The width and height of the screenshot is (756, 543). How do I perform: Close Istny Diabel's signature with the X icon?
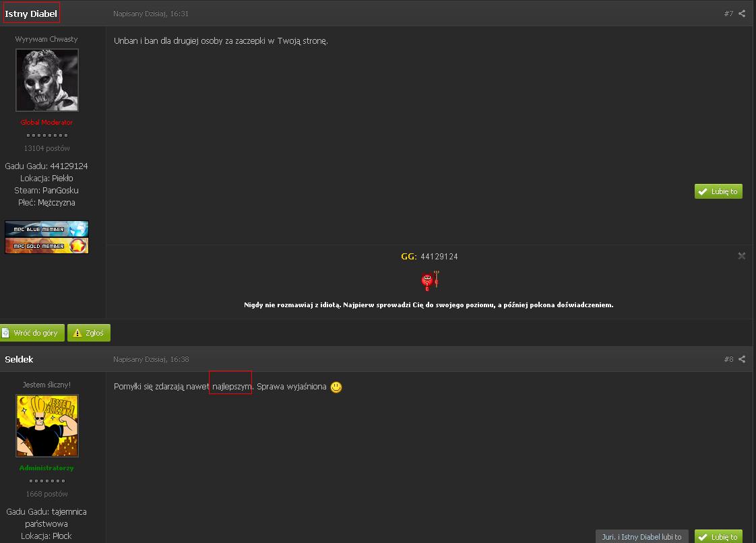pyautogui.click(x=742, y=255)
